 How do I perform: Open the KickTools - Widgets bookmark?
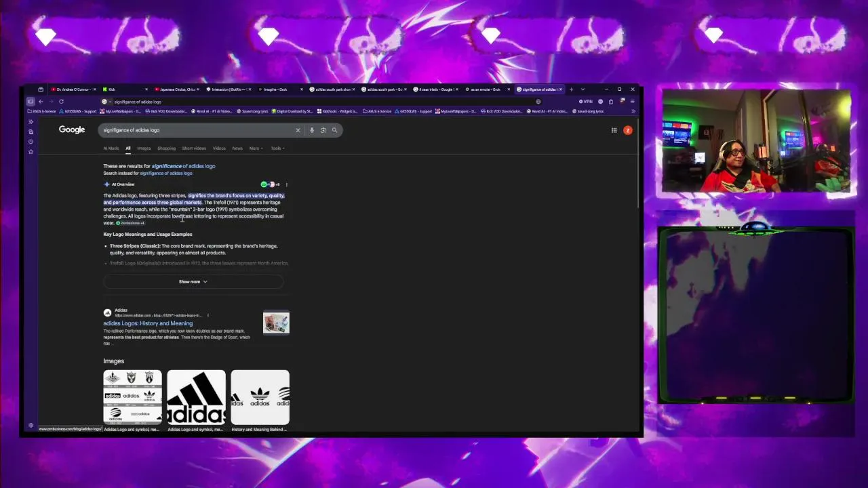point(337,111)
